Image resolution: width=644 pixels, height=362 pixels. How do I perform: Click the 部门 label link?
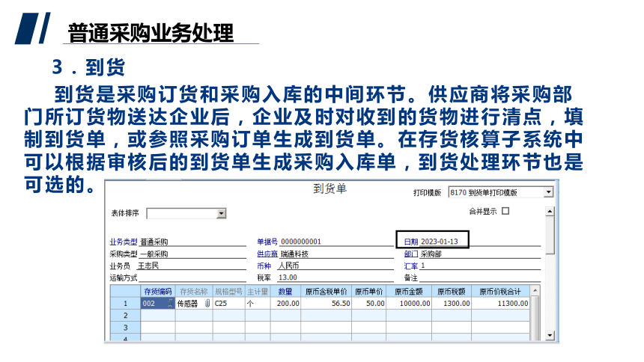(411, 254)
